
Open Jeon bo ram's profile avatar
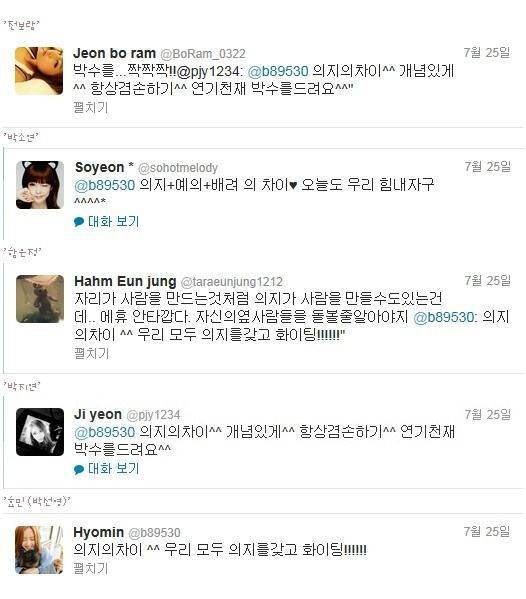tap(39, 71)
